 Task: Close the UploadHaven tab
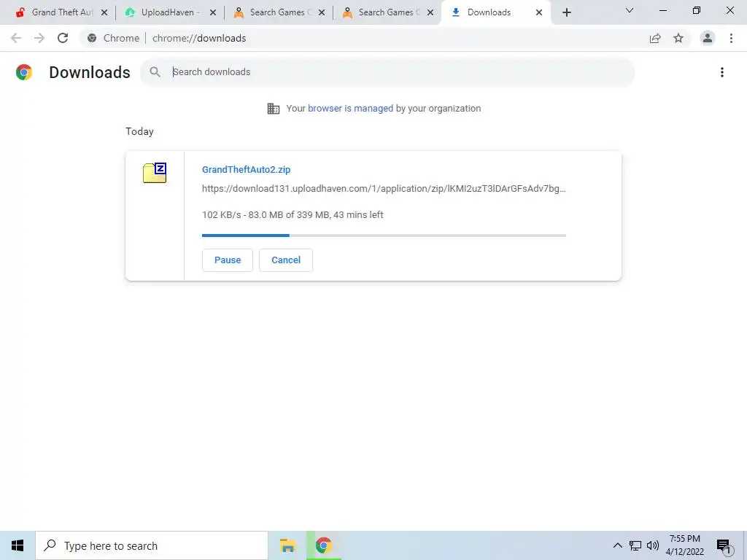point(213,12)
